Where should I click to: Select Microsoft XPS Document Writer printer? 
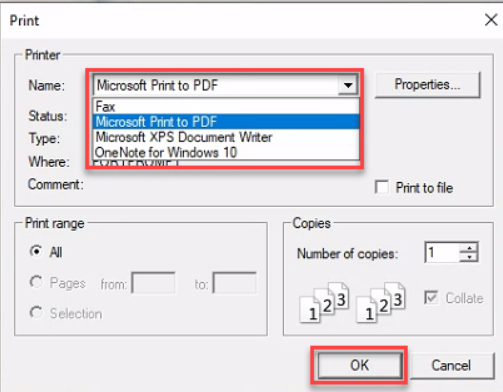[x=227, y=137]
